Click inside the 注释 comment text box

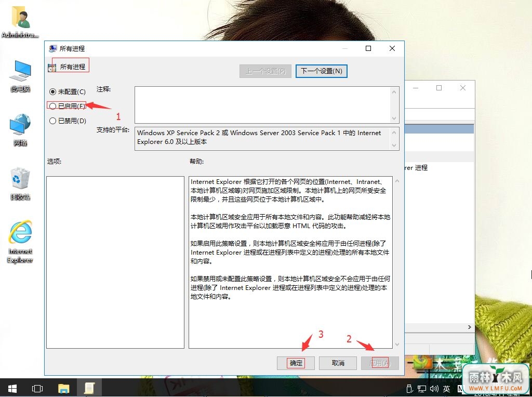263,105
